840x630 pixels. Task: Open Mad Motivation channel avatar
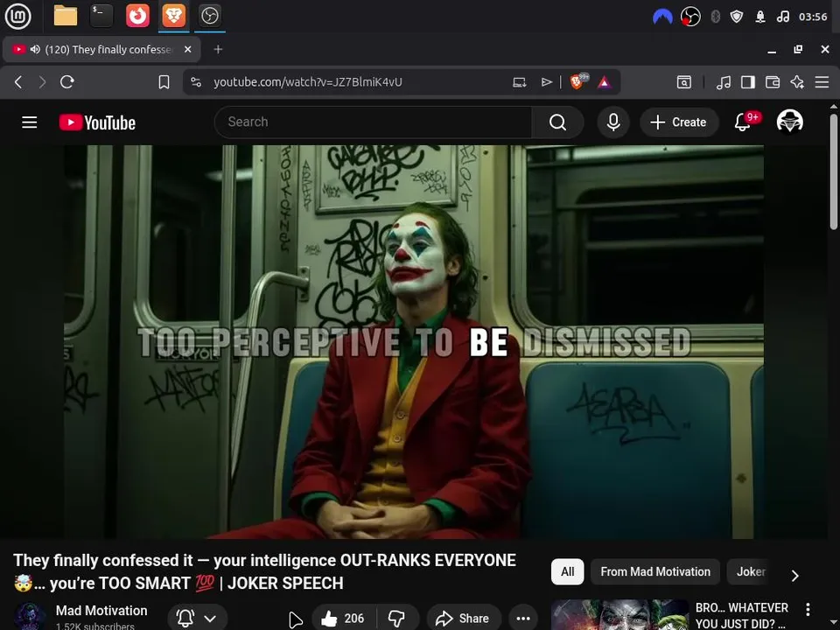coord(30,617)
